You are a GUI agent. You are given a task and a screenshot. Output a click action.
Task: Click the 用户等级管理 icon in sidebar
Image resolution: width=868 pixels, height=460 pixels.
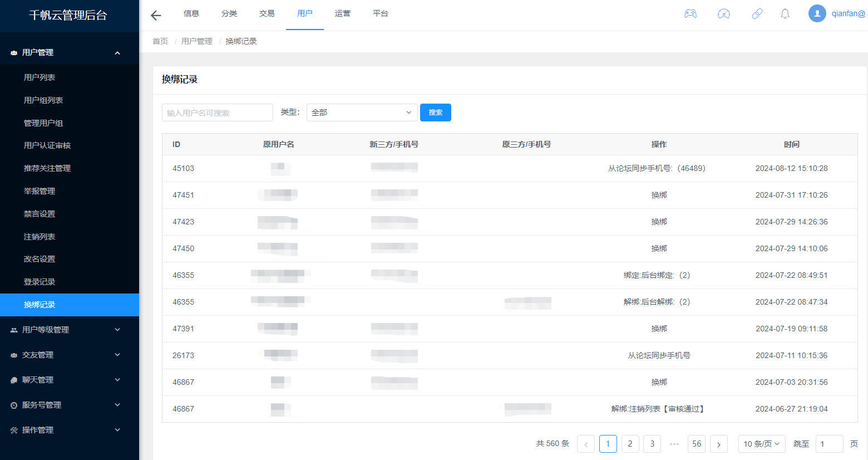click(x=14, y=330)
